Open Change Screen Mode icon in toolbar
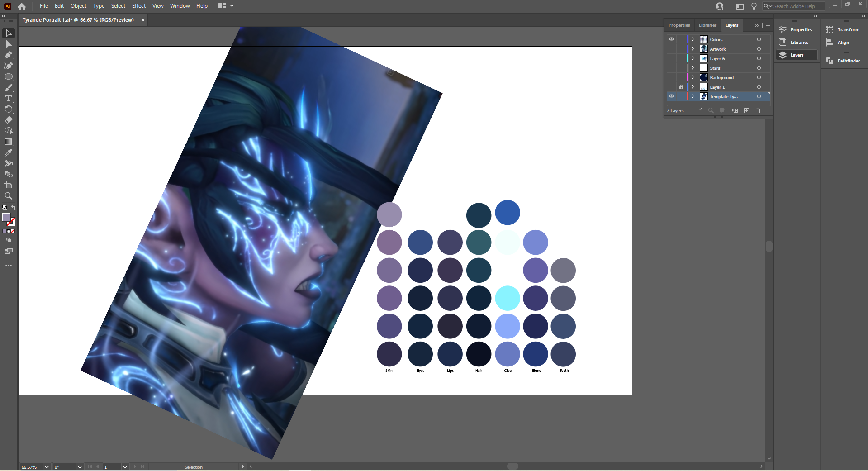 click(9, 251)
